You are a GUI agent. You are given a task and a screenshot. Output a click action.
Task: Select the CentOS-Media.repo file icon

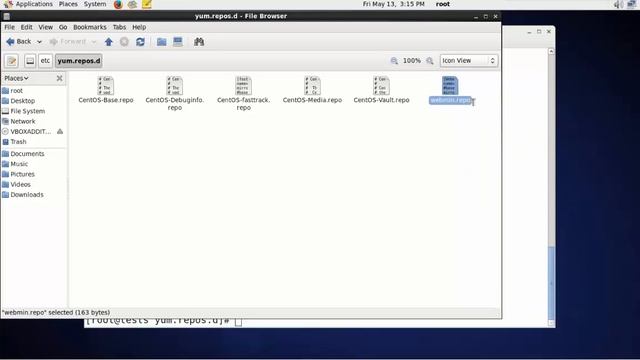coord(313,86)
